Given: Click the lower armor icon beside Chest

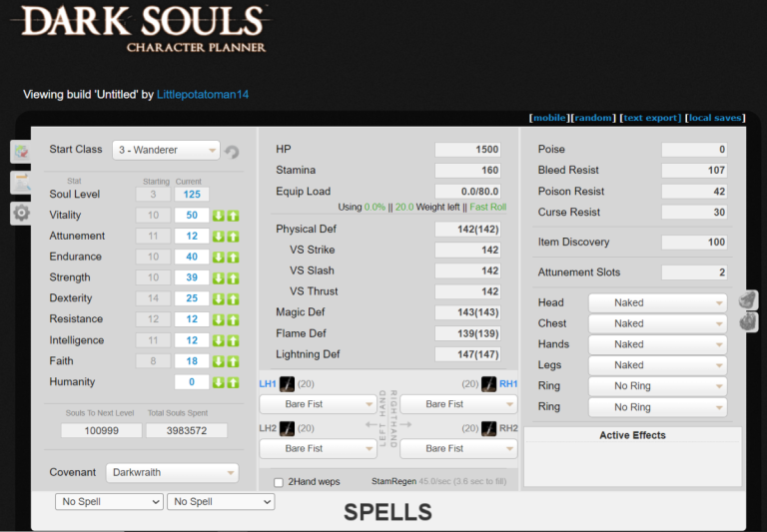Looking at the screenshot, I should click(748, 322).
